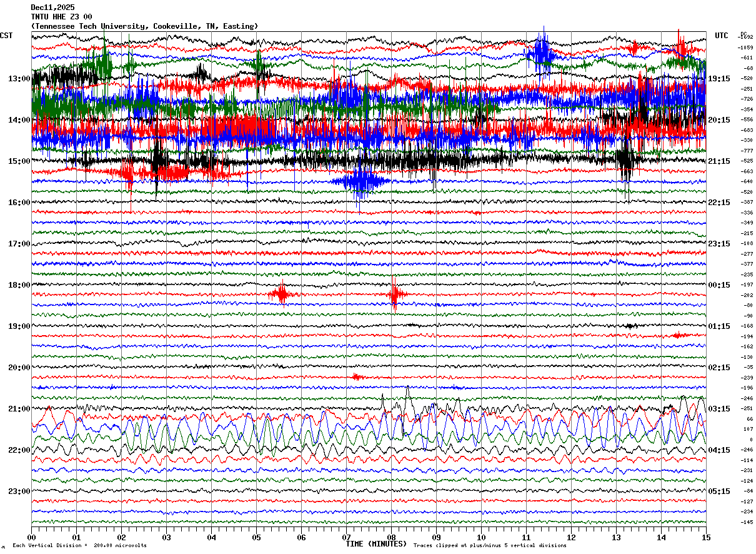Select DC offset value 107
756x554 pixels.
coord(748,429)
